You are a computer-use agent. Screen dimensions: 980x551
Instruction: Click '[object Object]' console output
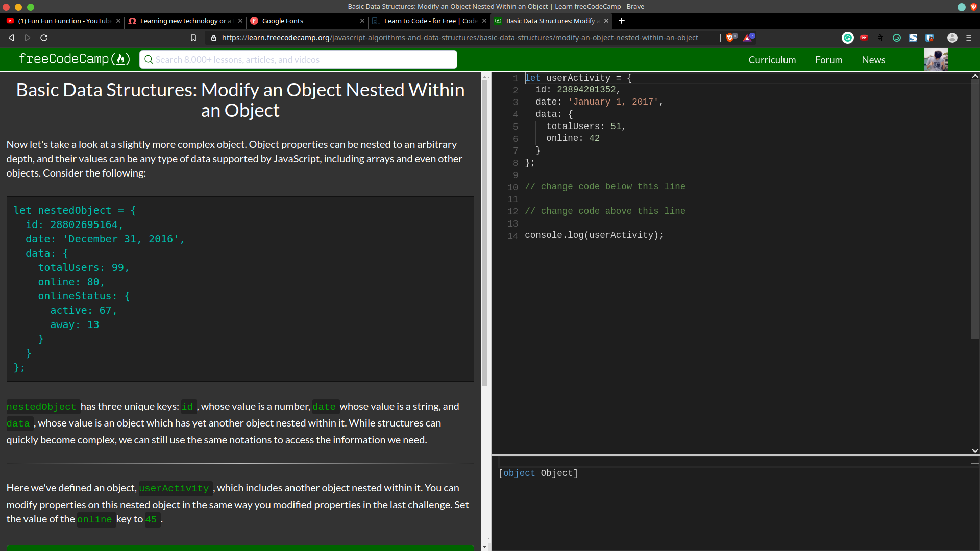pyautogui.click(x=538, y=473)
